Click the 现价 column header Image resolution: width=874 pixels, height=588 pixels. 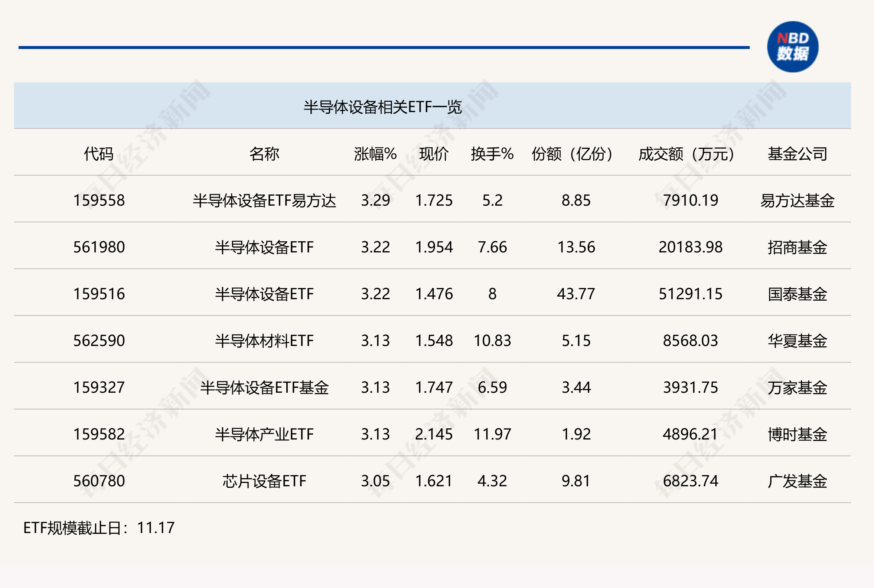click(x=434, y=154)
